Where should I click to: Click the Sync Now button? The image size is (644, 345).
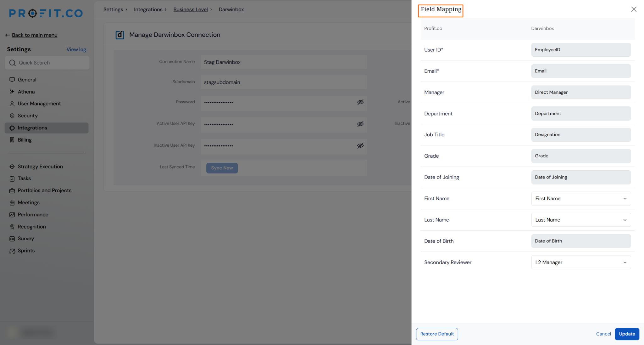tap(222, 168)
